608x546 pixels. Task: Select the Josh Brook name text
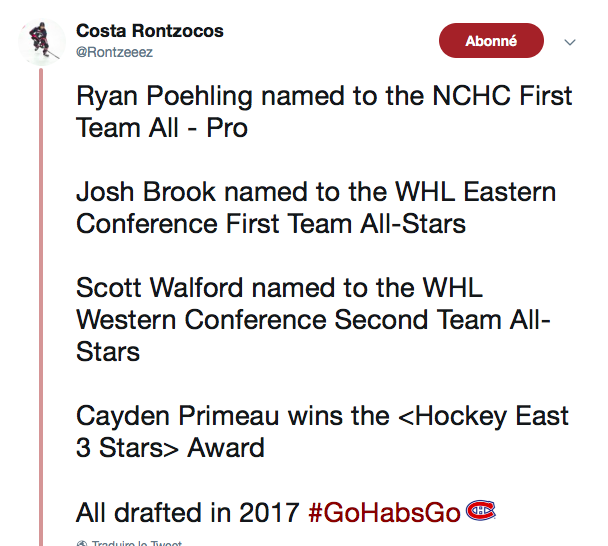[x=145, y=192]
